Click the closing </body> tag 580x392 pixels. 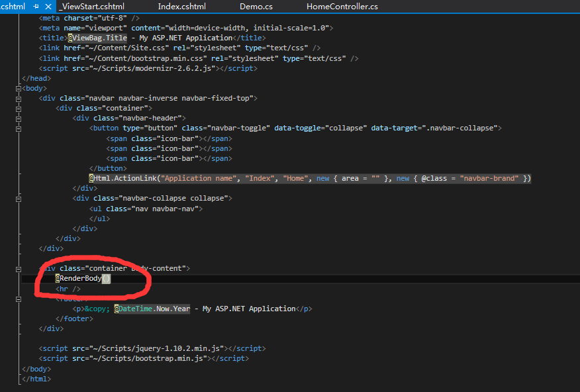pos(36,369)
